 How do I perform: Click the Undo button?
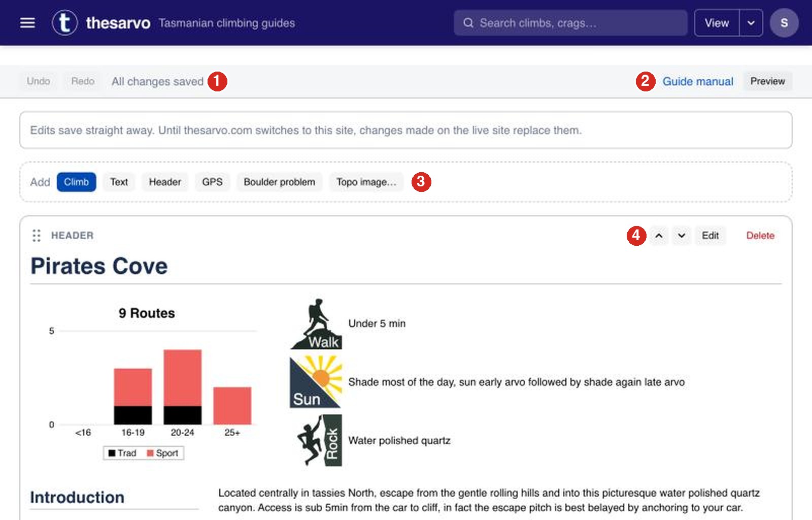[x=39, y=81]
